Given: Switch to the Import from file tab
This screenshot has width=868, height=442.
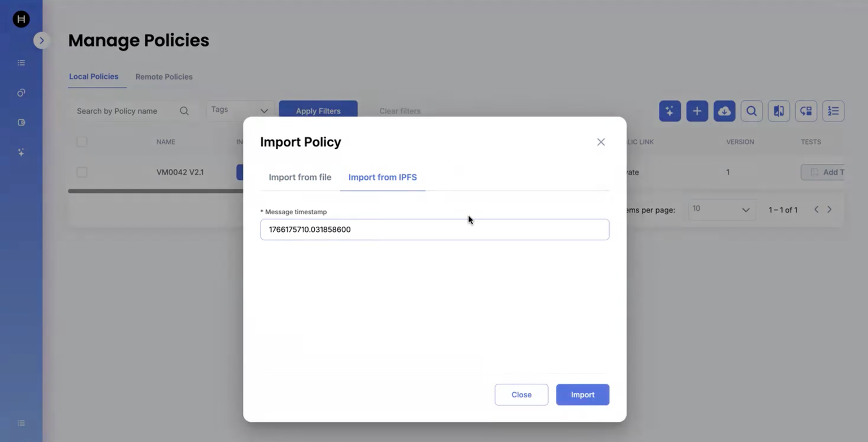Looking at the screenshot, I should point(300,177).
